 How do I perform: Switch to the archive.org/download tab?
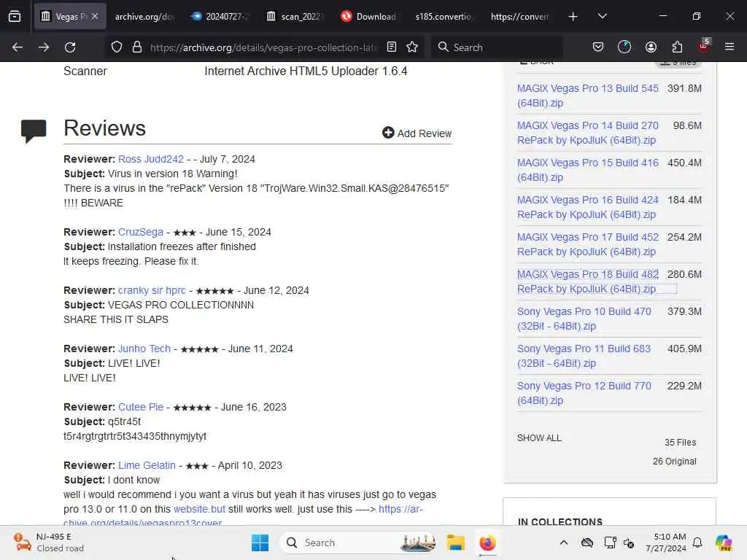(x=144, y=16)
